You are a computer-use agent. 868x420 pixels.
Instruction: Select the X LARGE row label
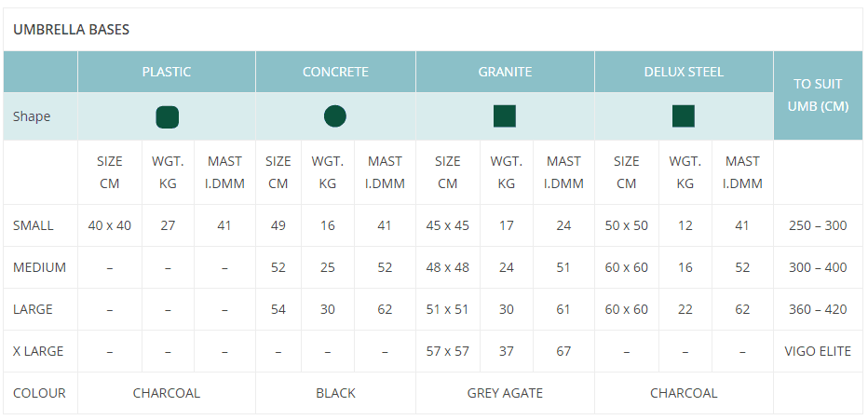coord(39,351)
